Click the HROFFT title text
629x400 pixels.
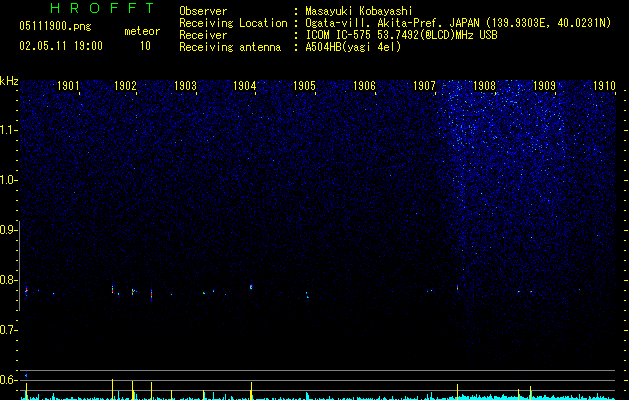[x=102, y=8]
